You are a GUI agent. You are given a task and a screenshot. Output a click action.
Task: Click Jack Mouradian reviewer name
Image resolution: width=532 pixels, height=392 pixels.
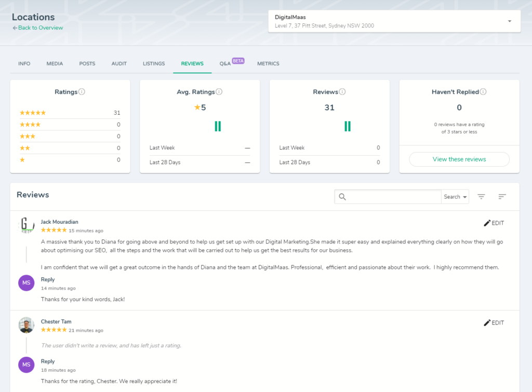[x=60, y=222]
